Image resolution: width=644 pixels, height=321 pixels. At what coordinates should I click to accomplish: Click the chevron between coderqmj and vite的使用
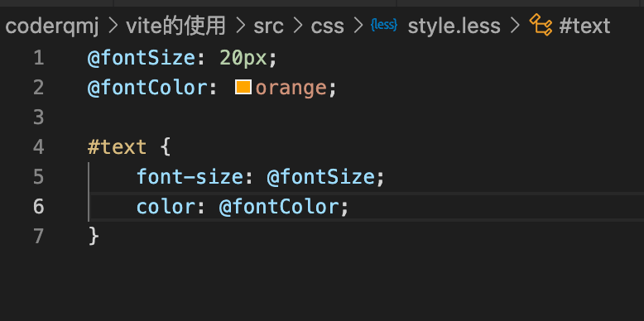pos(113,26)
